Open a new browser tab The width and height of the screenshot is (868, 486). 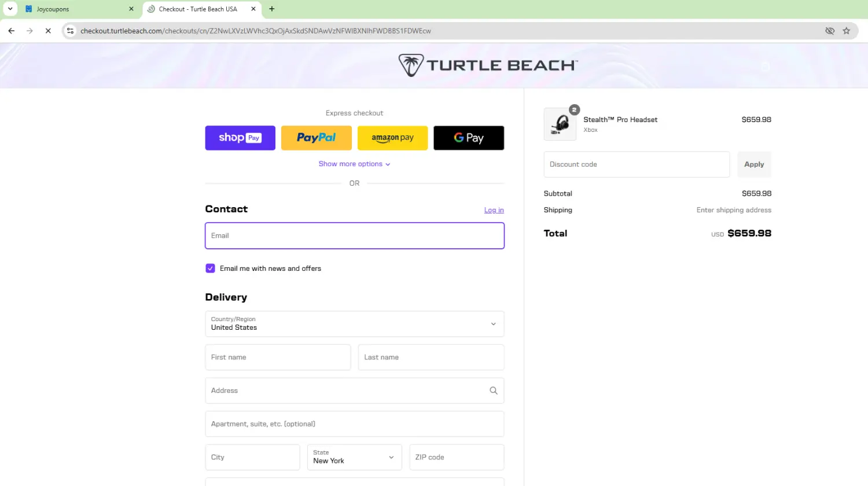[272, 9]
